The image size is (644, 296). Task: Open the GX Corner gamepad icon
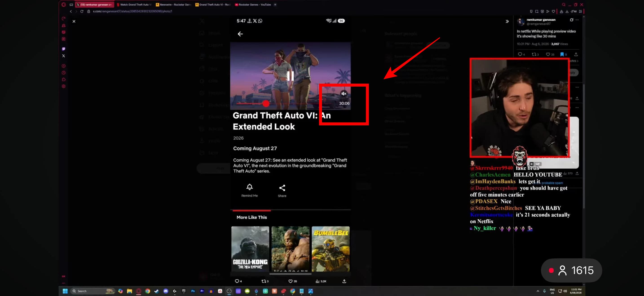(x=71, y=4)
